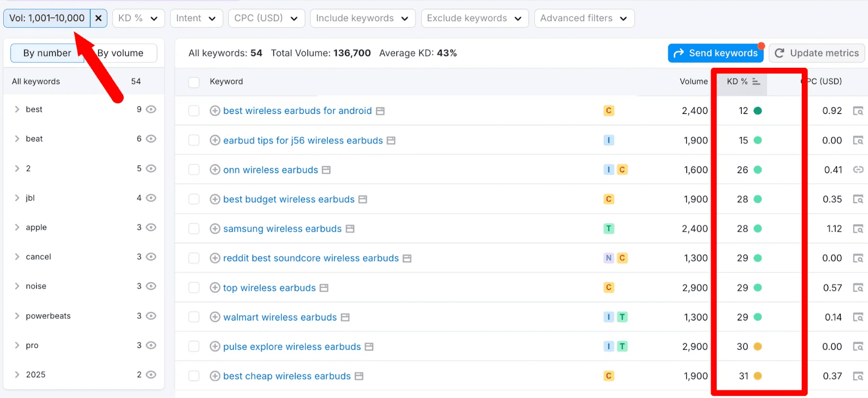The image size is (868, 398).
Task: Click the yellow KD indicator dot for 'best cheap wireless earbuds'
Action: pyautogui.click(x=758, y=376)
